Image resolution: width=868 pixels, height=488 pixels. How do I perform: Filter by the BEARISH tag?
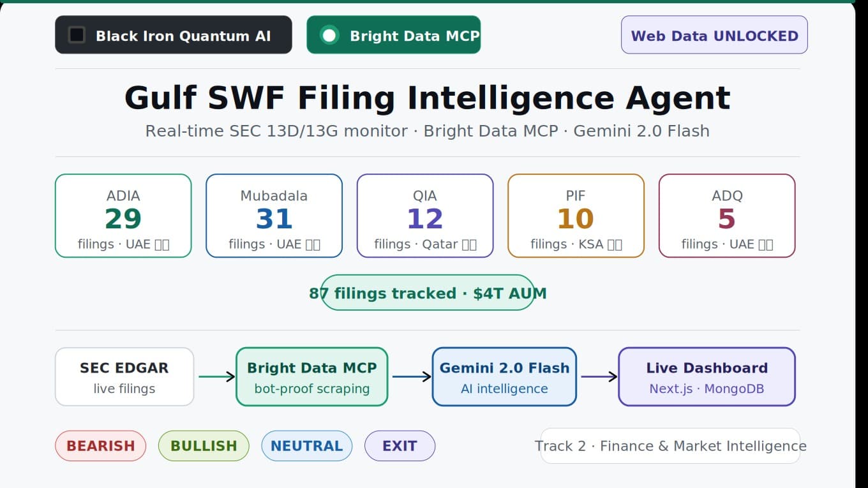coord(101,446)
